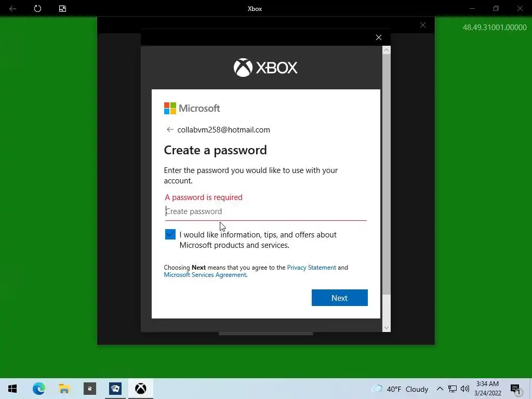Open the dark store app taskbar icon
The image size is (532, 399).
(x=90, y=389)
